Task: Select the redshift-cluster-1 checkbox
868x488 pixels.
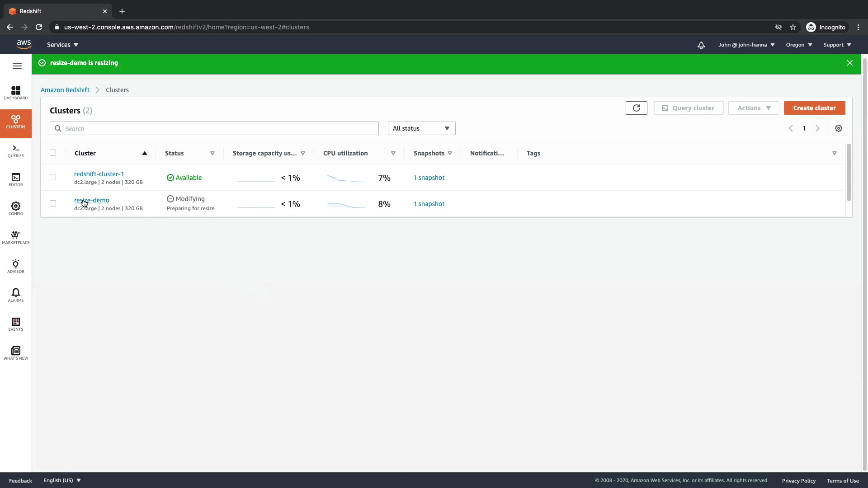Action: (53, 177)
